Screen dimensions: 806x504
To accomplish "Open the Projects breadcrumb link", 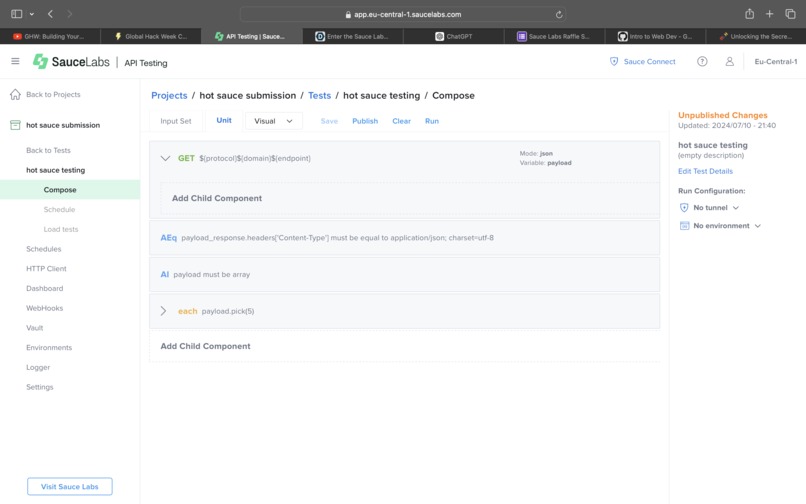I will point(169,95).
